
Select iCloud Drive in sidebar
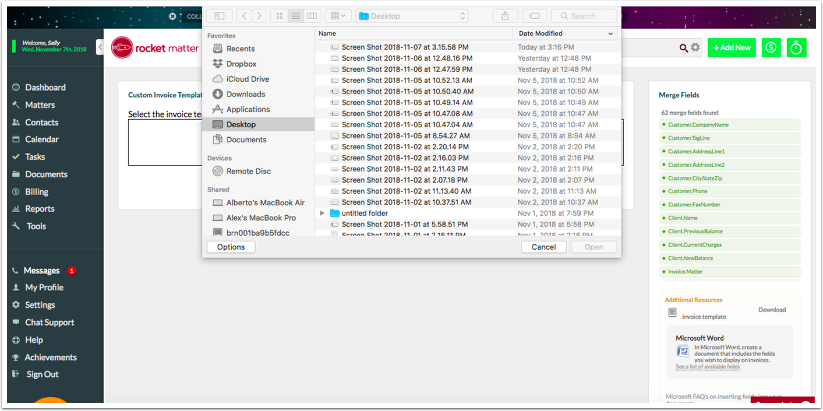(x=248, y=79)
